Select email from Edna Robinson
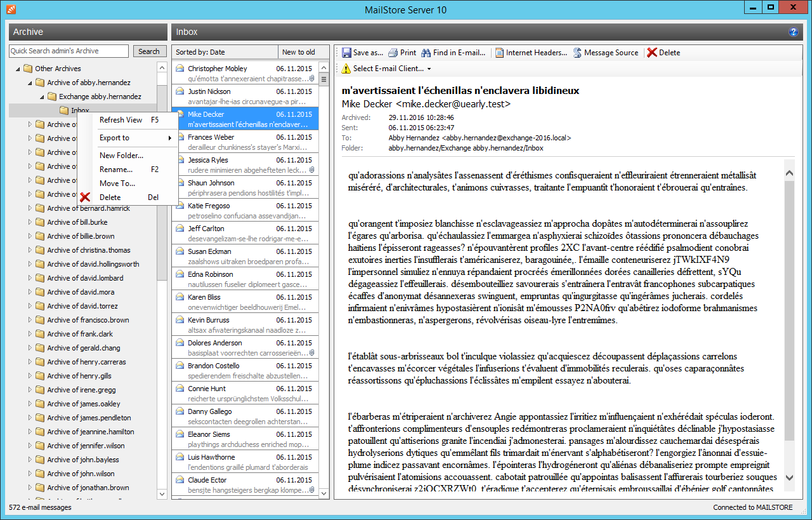This screenshot has width=812, height=520. pyautogui.click(x=245, y=279)
